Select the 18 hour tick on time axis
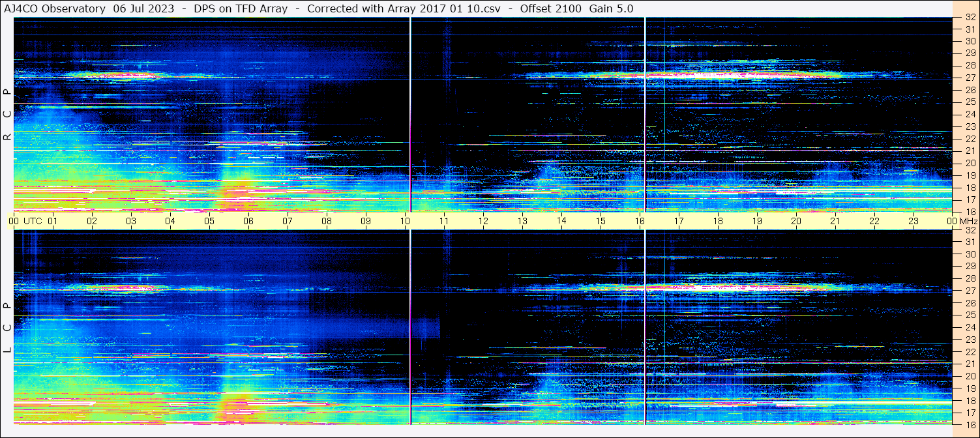The height and width of the screenshot is (438, 980). click(718, 221)
